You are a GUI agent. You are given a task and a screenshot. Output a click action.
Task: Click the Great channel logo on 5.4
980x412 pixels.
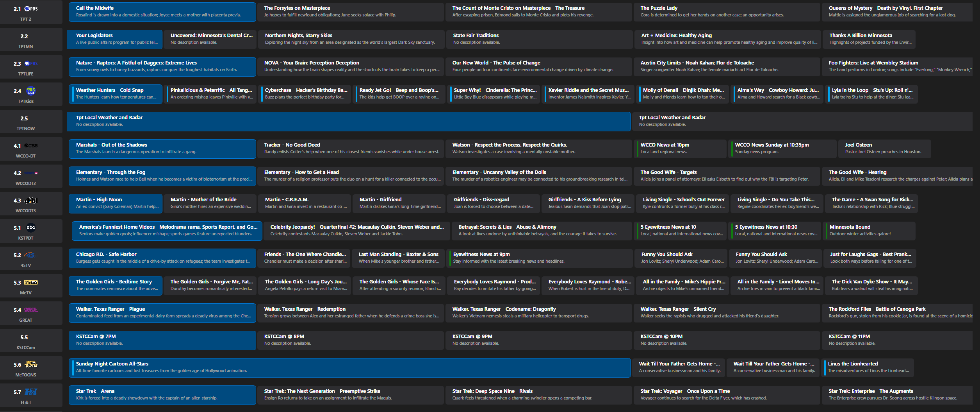31,310
